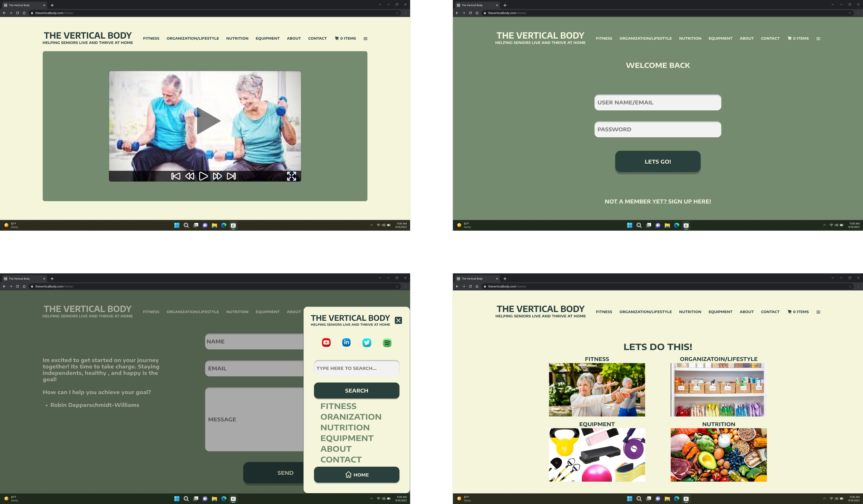Open Twitter icon in side panel

(x=367, y=342)
